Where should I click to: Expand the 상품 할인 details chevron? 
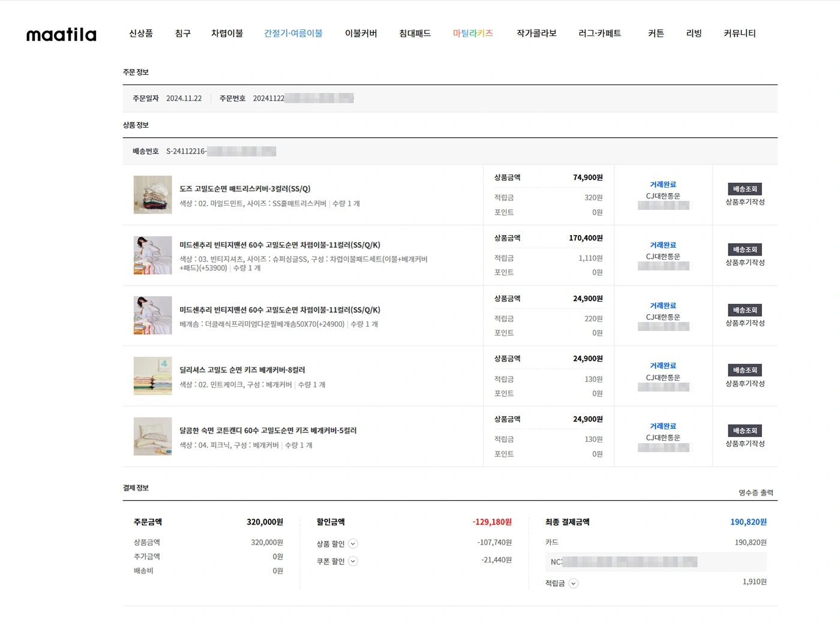point(353,543)
